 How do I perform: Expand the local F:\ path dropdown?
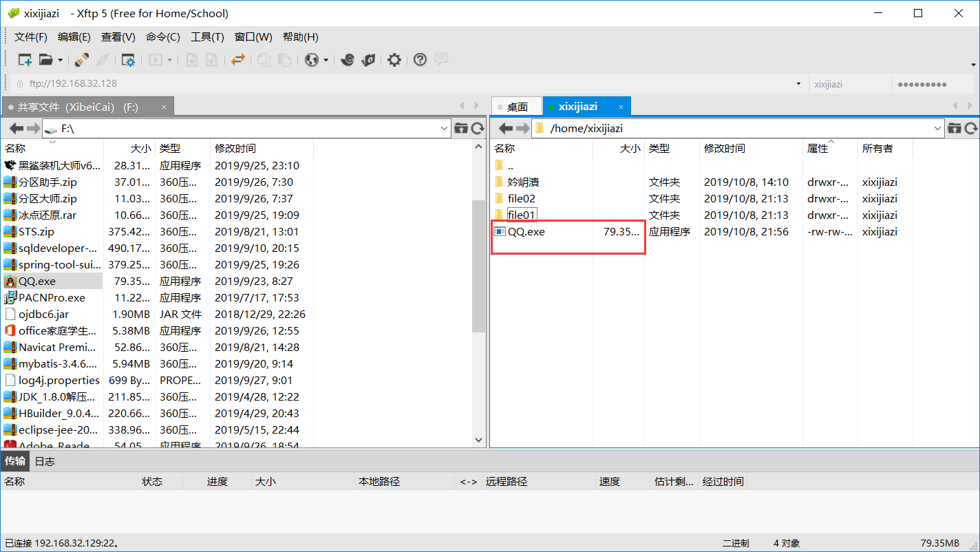pyautogui.click(x=444, y=128)
